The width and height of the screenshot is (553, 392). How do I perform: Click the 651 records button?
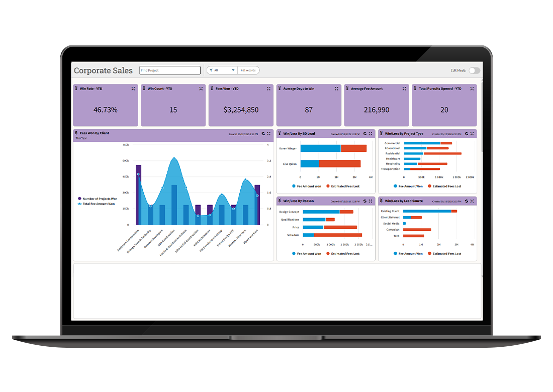click(248, 70)
